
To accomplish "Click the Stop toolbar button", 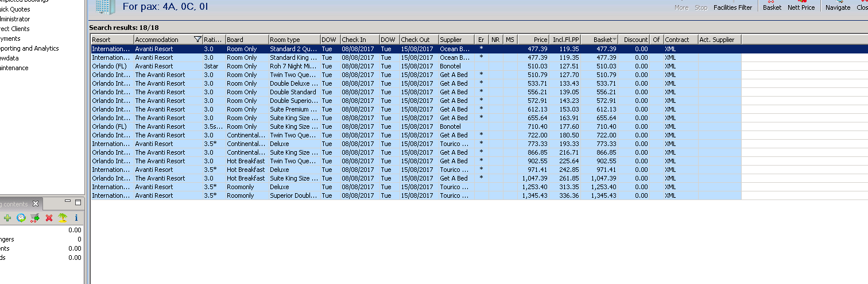I will (701, 7).
